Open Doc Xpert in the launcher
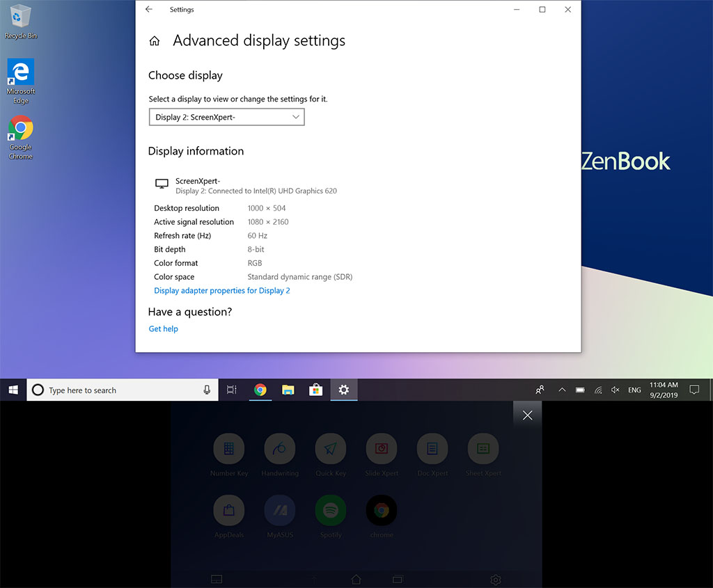The image size is (713, 588). 432,455
